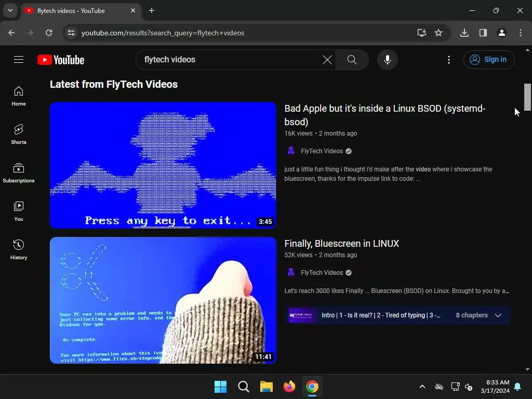Open the Windows Start menu
Image resolution: width=532 pixels, height=399 pixels.
tap(220, 387)
